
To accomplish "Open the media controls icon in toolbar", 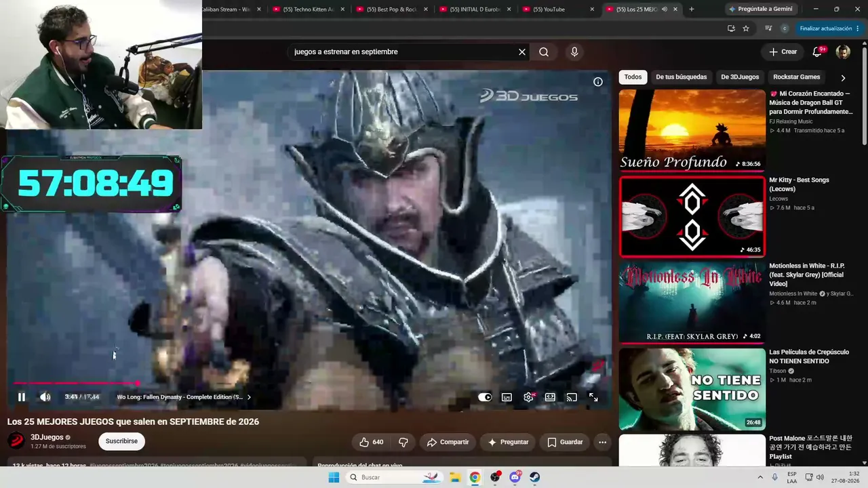I will 768,28.
